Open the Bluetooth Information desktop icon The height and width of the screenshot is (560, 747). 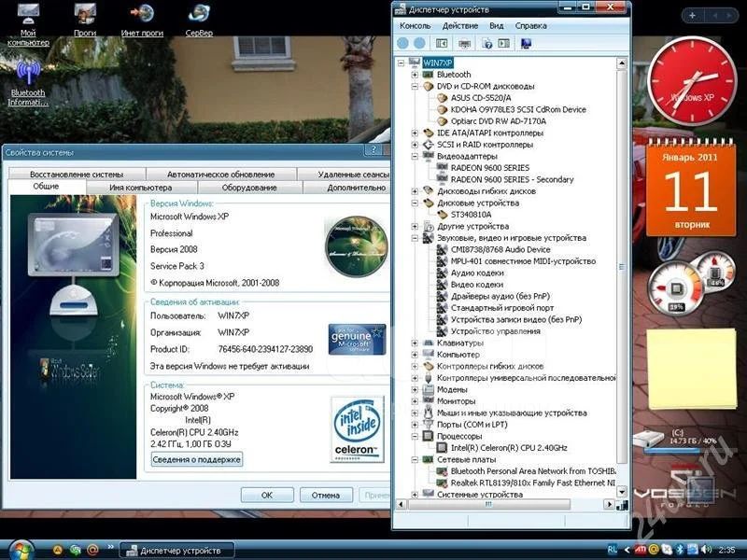tap(28, 83)
